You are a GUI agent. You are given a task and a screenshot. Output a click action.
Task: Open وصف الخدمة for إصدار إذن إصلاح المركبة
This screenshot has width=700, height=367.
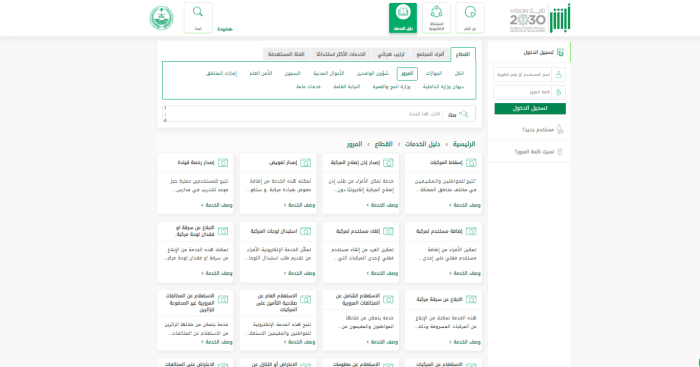click(x=382, y=205)
